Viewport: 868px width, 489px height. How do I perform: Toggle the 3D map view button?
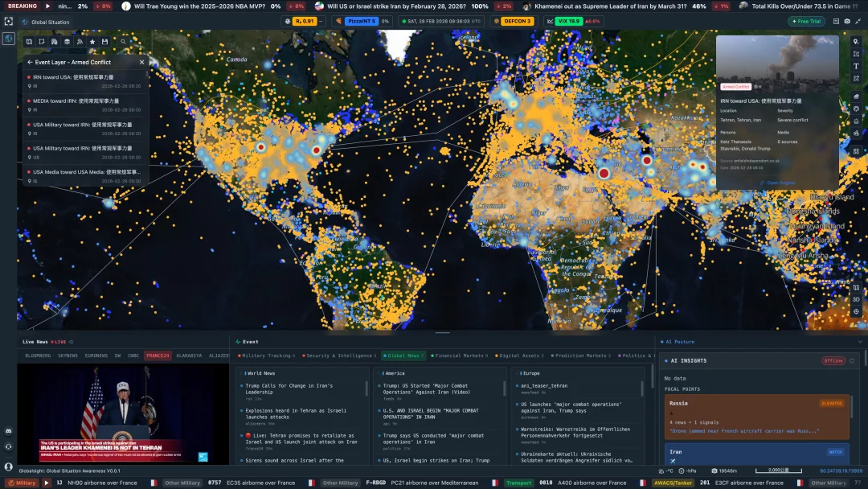tap(856, 299)
